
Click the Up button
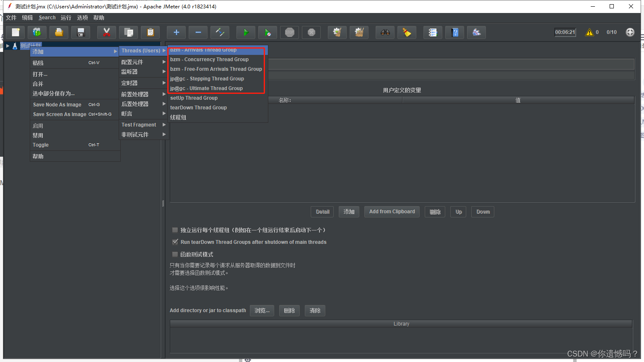(x=459, y=212)
